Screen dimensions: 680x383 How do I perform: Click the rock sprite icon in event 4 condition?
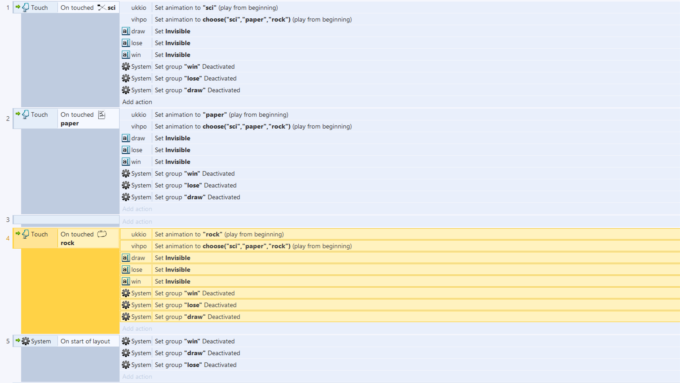coord(102,234)
